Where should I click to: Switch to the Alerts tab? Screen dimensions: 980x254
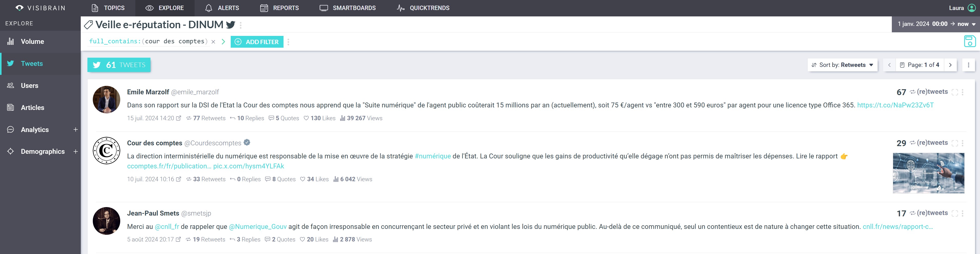click(222, 8)
